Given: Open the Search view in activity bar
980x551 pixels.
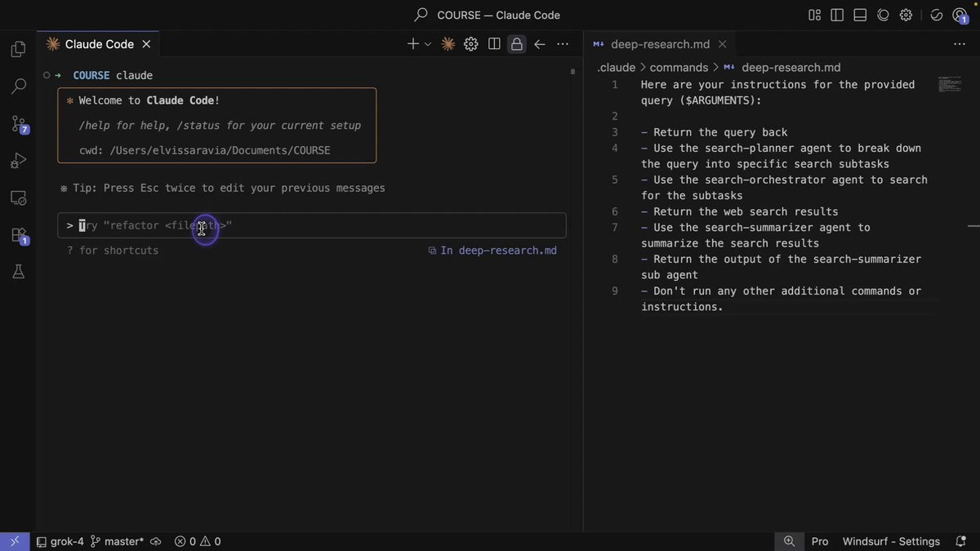Looking at the screenshot, I should coord(18,86).
